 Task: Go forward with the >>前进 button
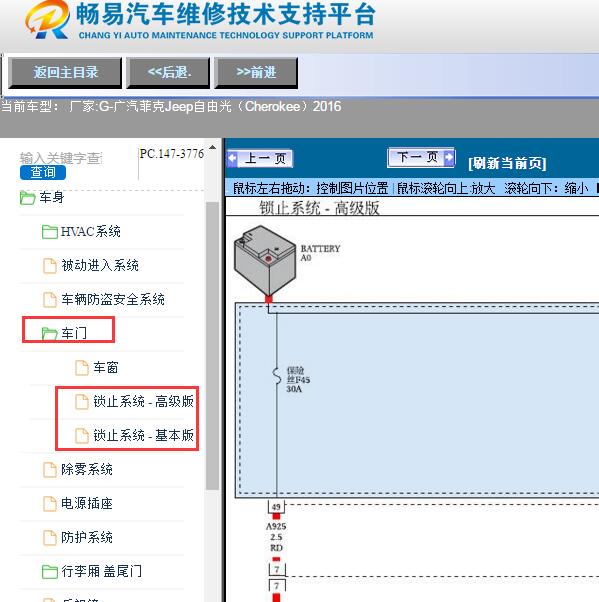tap(256, 73)
